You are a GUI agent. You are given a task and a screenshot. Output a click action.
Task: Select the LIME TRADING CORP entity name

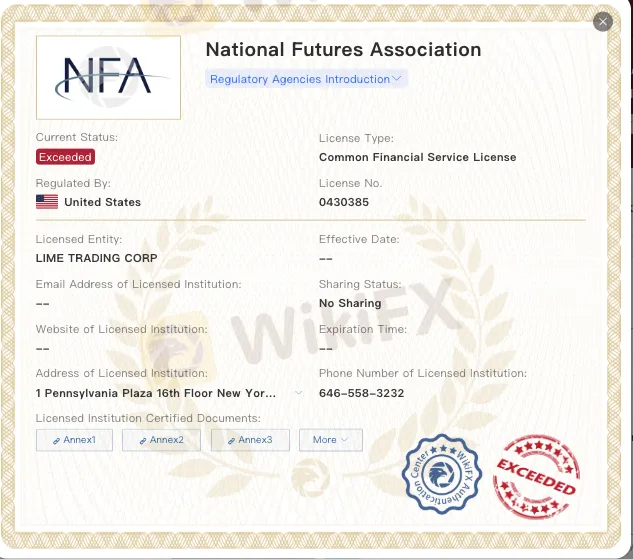(96, 258)
